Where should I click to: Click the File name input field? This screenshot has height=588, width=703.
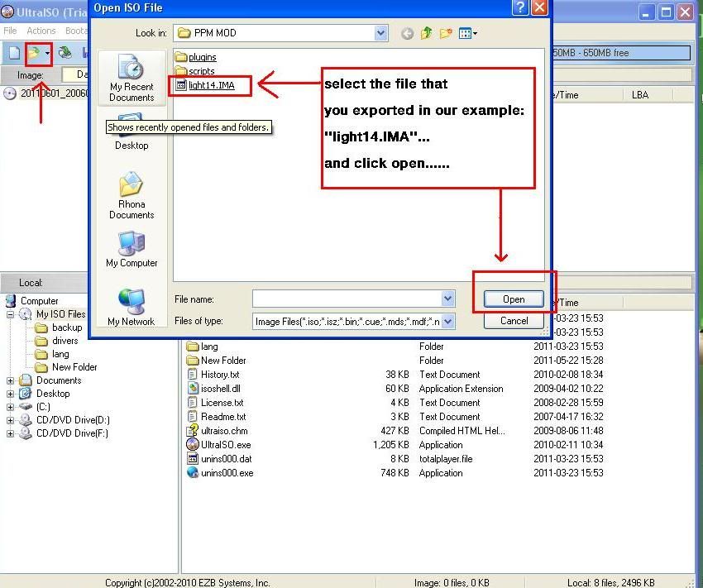(347, 299)
